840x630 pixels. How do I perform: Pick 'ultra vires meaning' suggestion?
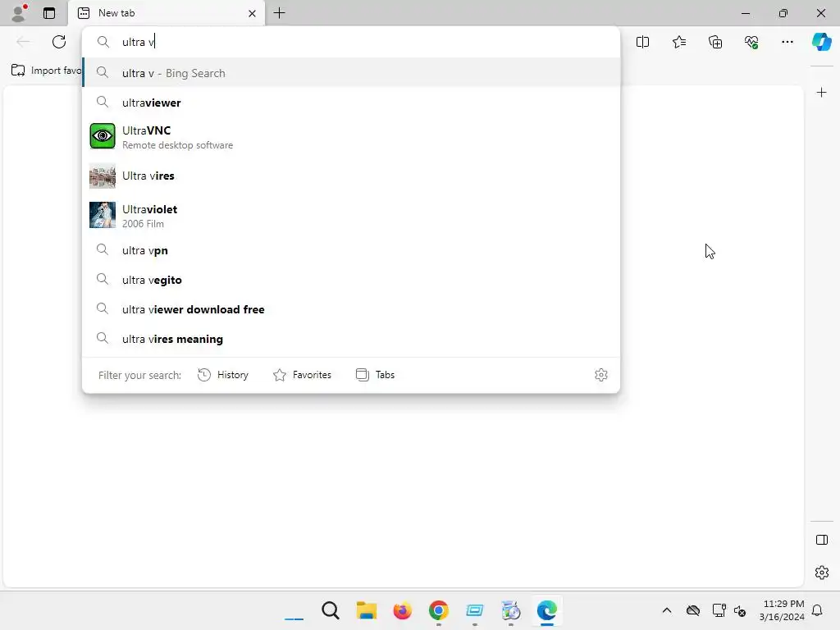pyautogui.click(x=351, y=339)
